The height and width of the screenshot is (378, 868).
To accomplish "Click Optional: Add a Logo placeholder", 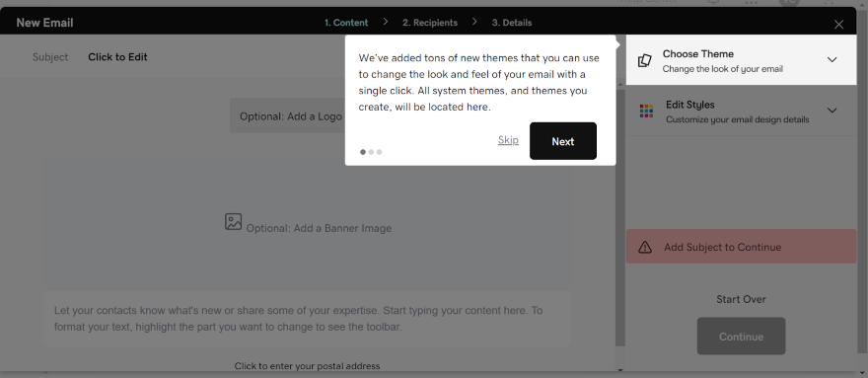I will [x=291, y=116].
